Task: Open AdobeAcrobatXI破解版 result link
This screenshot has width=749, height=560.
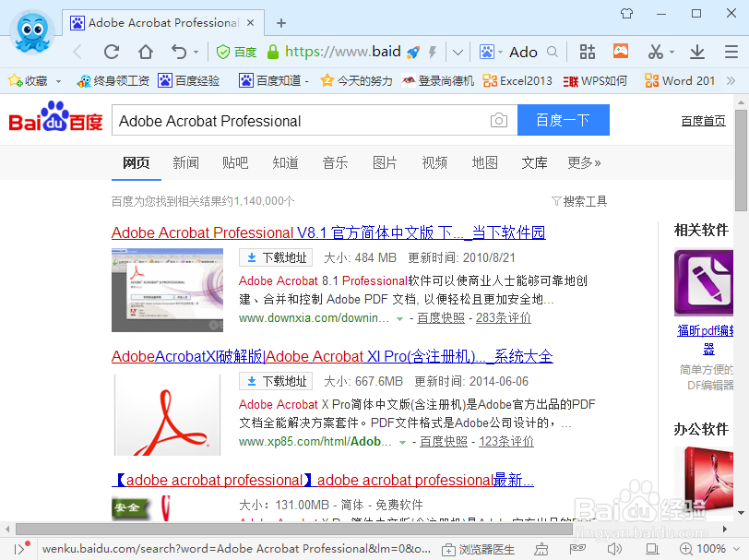Action: click(x=332, y=356)
